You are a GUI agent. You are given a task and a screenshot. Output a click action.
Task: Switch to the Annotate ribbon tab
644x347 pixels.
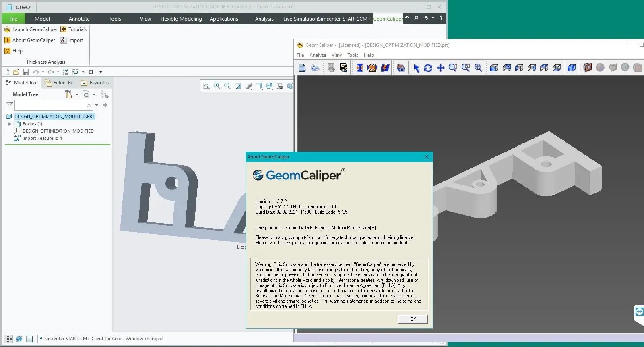coord(79,19)
